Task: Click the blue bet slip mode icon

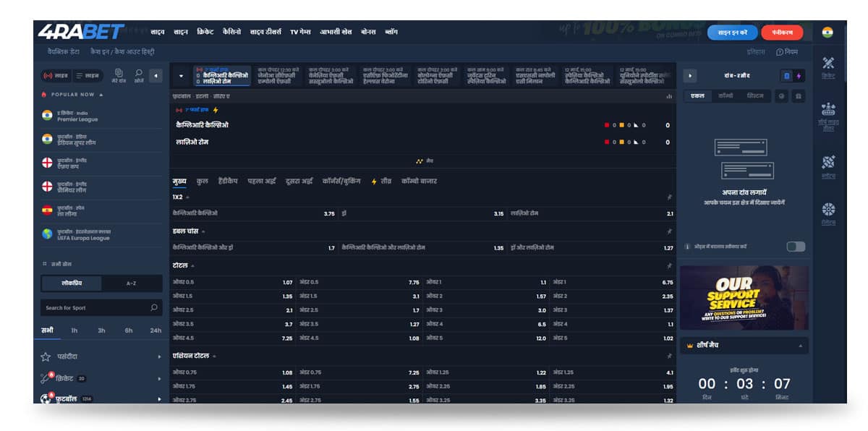Action: click(787, 76)
